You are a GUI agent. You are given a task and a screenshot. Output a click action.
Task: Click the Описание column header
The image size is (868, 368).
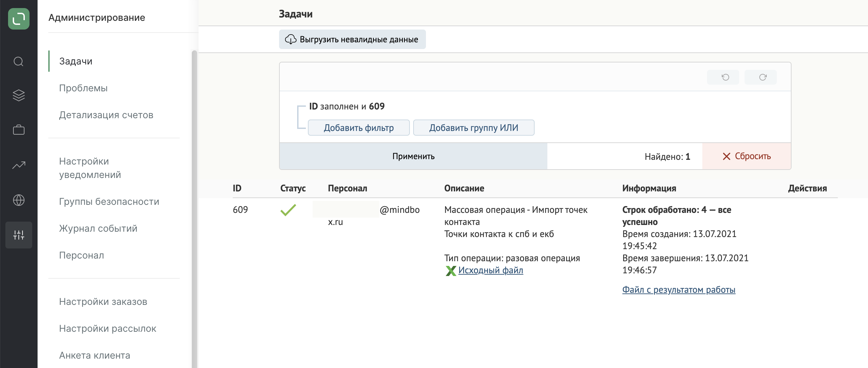[x=464, y=188]
